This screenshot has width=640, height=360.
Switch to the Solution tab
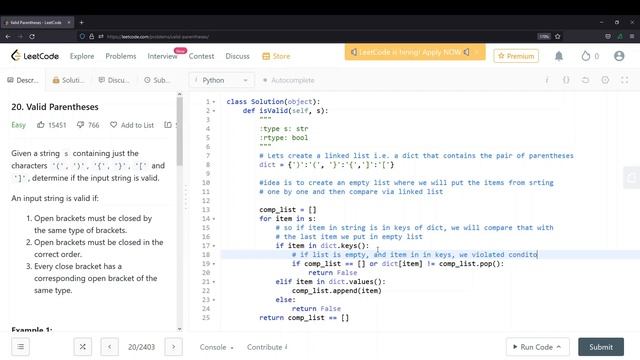pos(69,80)
